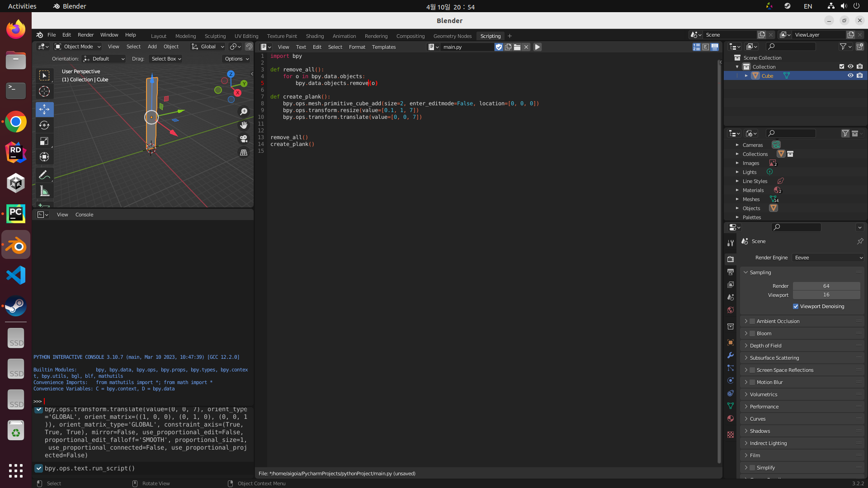
Task: Add a new workspace with plus button
Action: (x=509, y=36)
